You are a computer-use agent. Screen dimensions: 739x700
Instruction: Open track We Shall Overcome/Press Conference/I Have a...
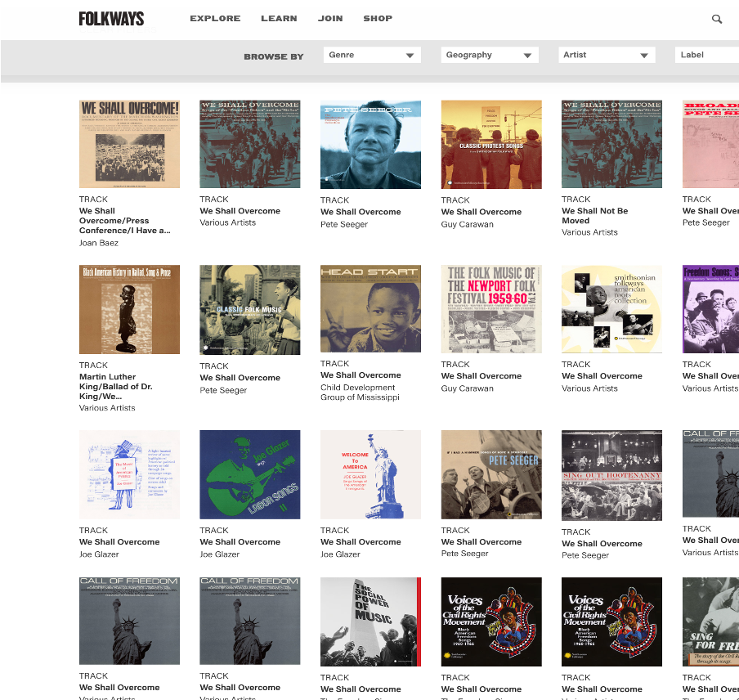pyautogui.click(x=125, y=221)
